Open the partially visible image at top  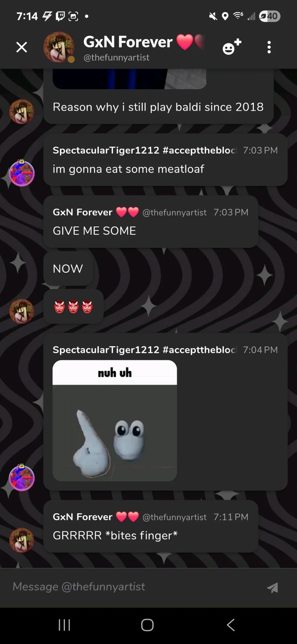tap(130, 79)
